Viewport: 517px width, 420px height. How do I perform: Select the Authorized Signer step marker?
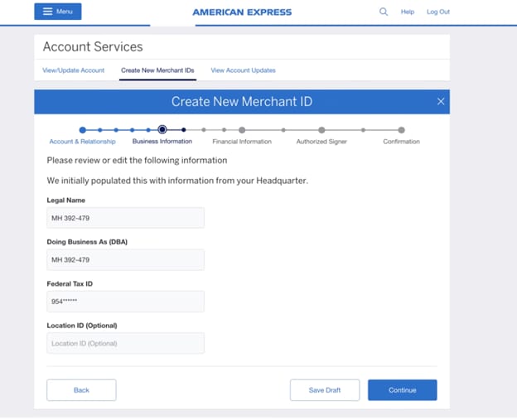click(x=321, y=130)
